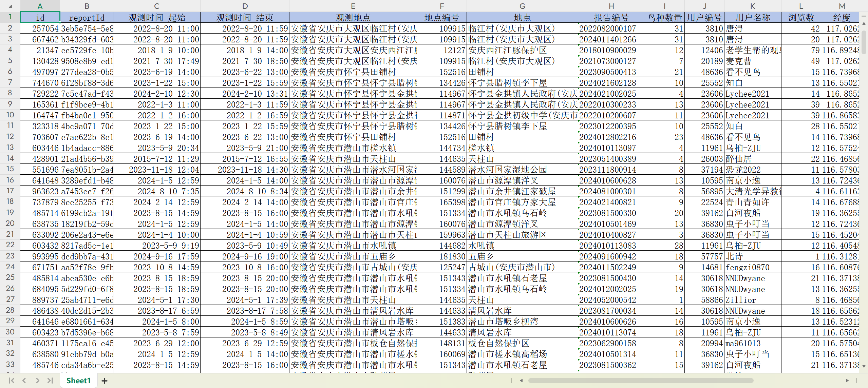868x388 pixels.
Task: Go to the previous sheet arrow
Action: 24,381
